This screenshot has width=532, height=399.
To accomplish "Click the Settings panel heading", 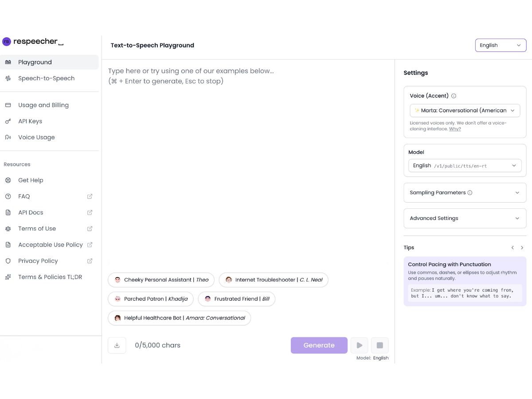I will point(416,73).
